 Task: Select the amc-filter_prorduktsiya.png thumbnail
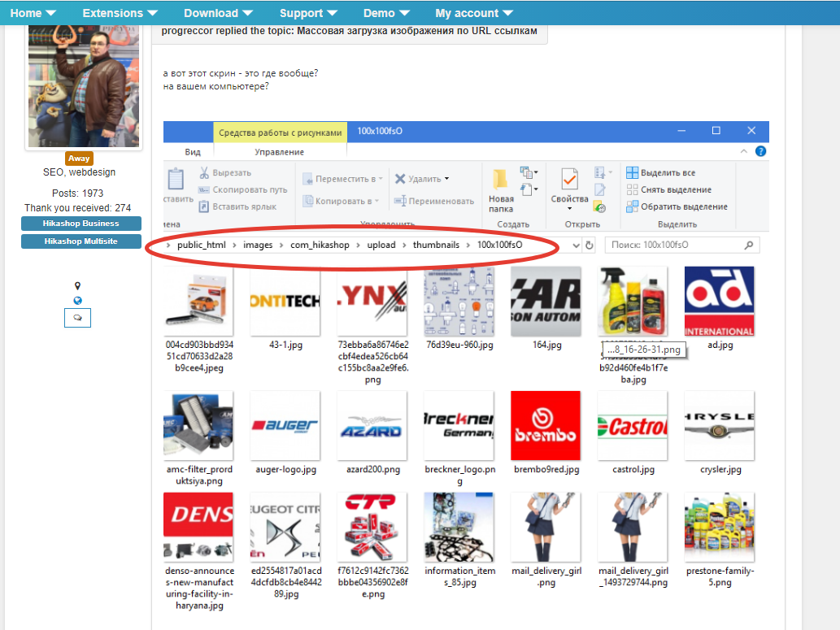[198, 425]
